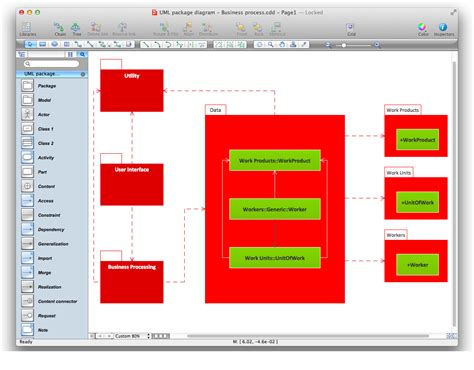
Task: Click the vertical canvas scrollbar
Action: click(454, 193)
